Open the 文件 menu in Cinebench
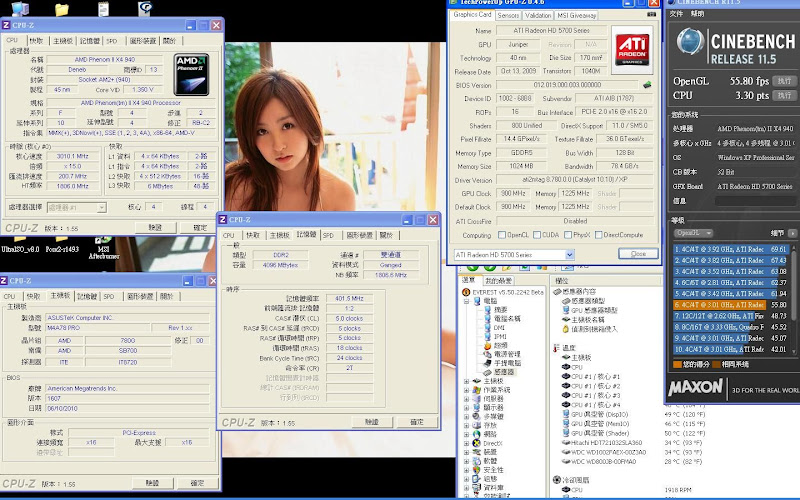Screen dimensions: 800x500 point(676,14)
